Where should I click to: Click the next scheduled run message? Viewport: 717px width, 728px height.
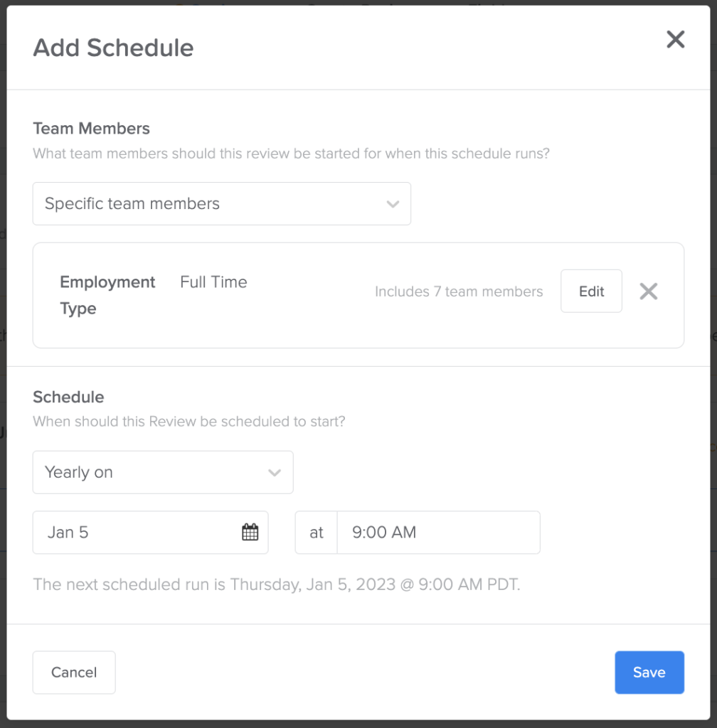tap(277, 584)
